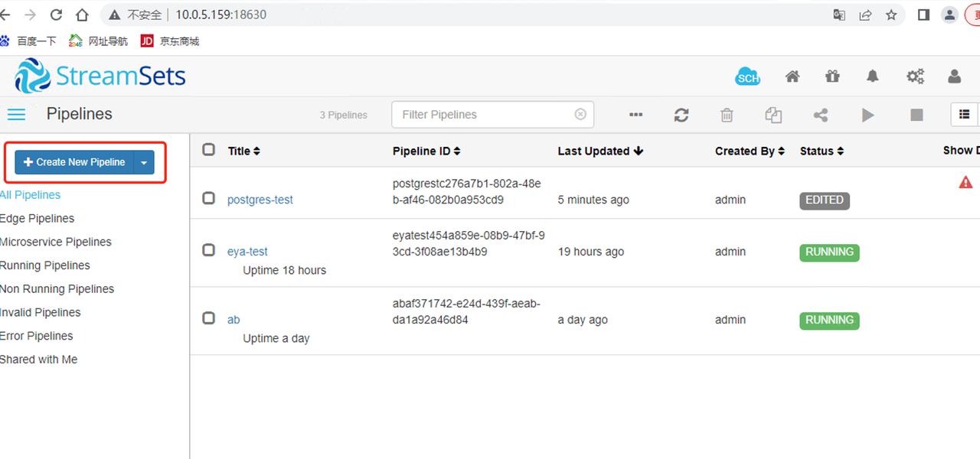Refresh the pipelines list
The height and width of the screenshot is (459, 980).
point(681,115)
